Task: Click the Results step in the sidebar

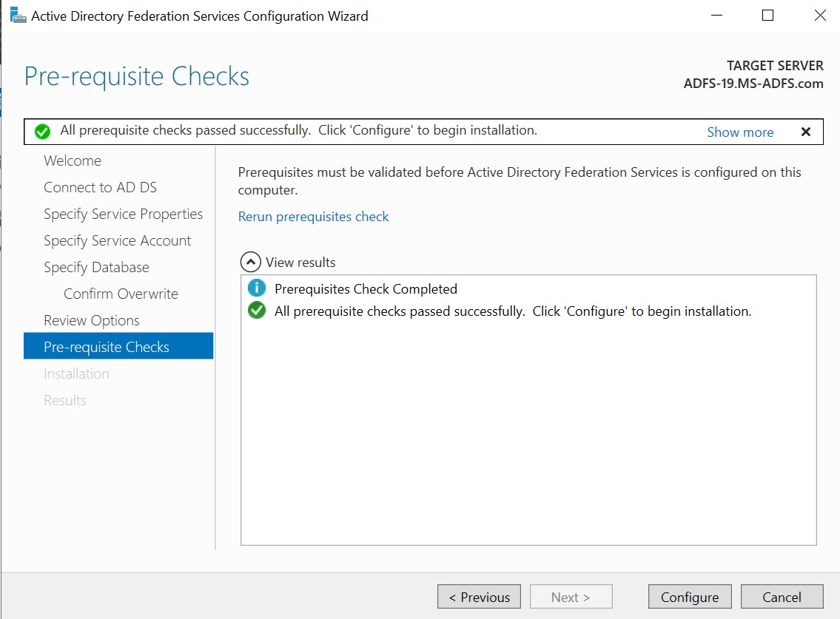Action: 65,401
